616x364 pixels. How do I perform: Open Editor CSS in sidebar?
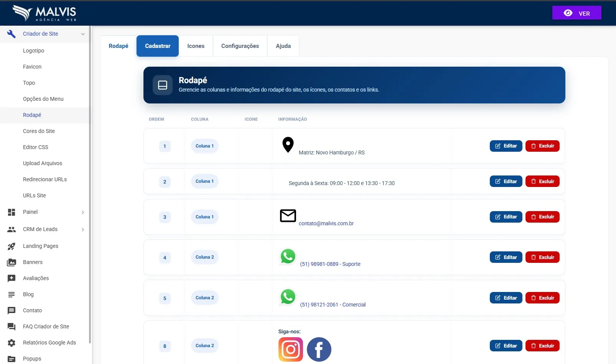point(36,147)
